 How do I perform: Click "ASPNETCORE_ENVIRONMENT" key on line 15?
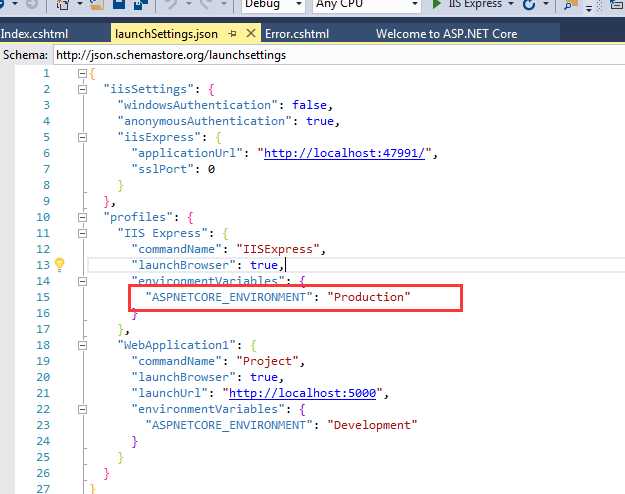[229, 297]
